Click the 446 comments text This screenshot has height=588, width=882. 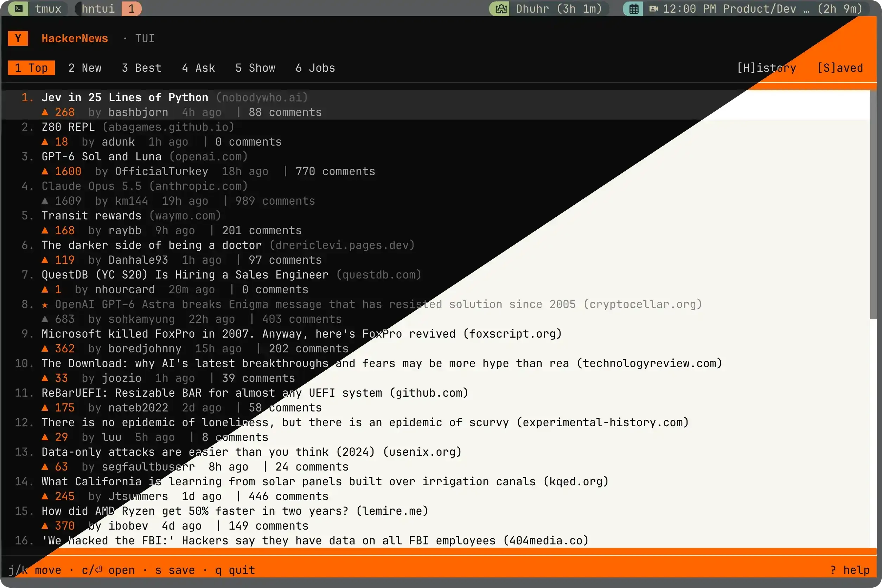pos(288,496)
